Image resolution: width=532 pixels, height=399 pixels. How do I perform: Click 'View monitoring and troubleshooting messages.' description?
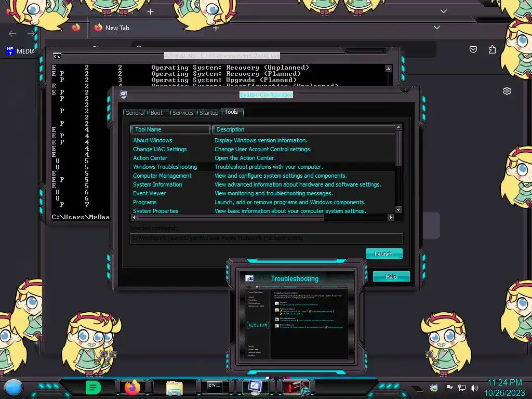tap(273, 193)
